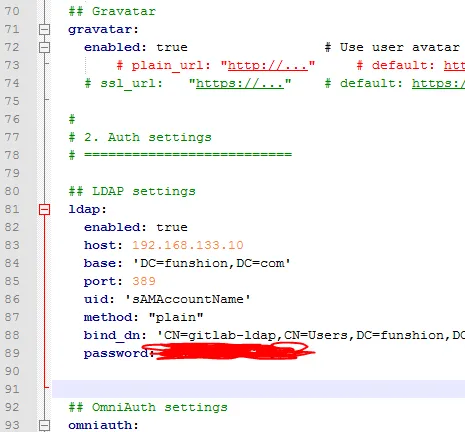Click the "omniauth:" key text
This screenshot has width=465, height=432.
tap(103, 425)
